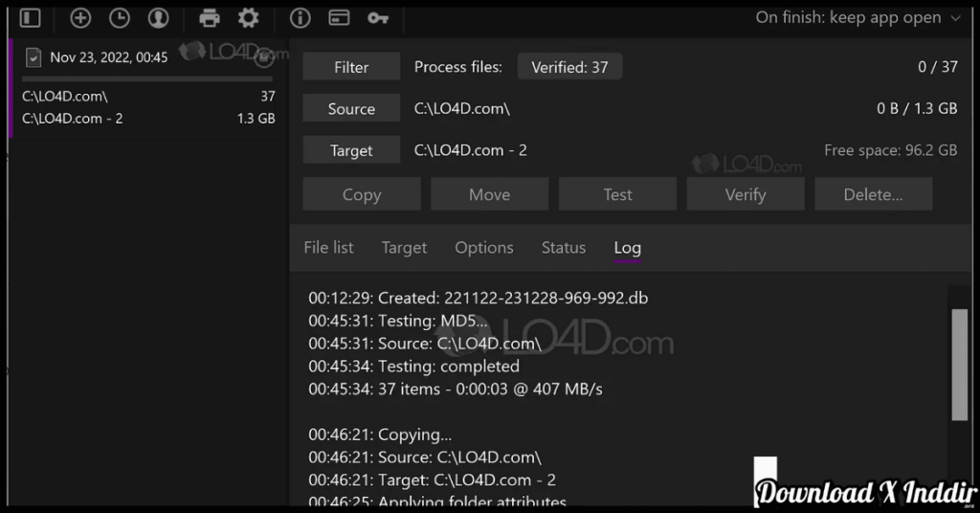
Task: Select the Status tab
Action: pos(564,247)
